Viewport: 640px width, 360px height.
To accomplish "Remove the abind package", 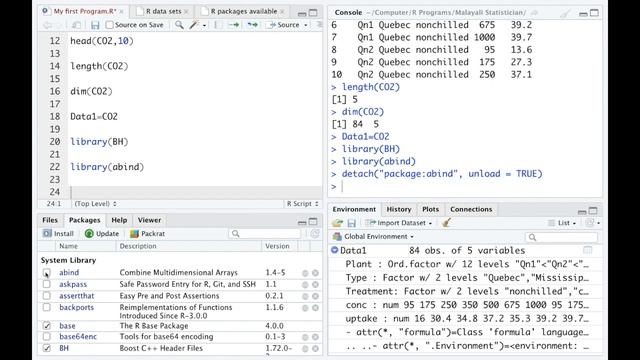I will click(x=315, y=273).
